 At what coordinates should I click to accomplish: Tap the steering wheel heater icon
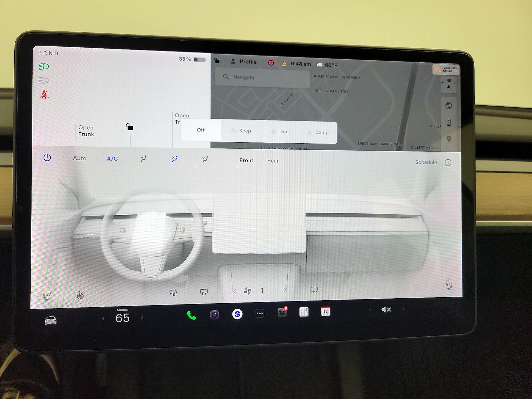pyautogui.click(x=80, y=295)
